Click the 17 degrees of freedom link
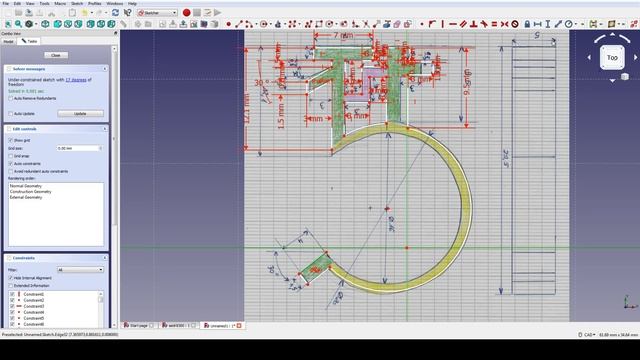The width and height of the screenshot is (640, 360). coord(76,80)
